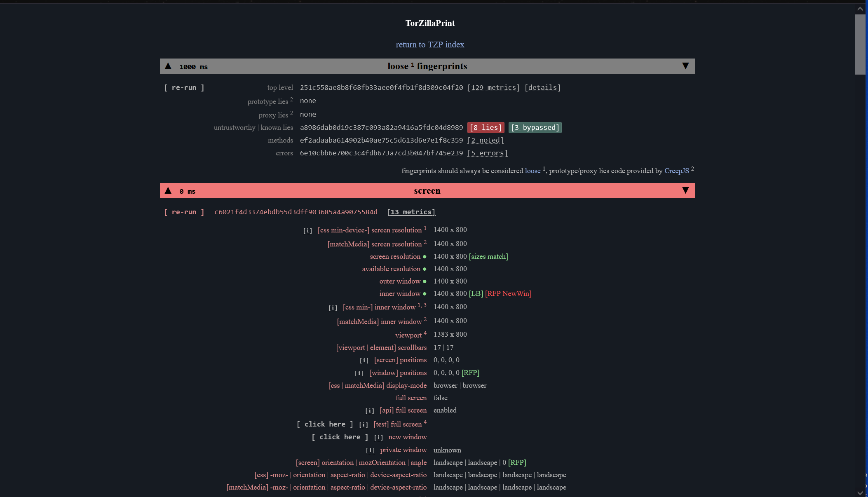
Task: Click the info icon for private window
Action: pyautogui.click(x=370, y=450)
